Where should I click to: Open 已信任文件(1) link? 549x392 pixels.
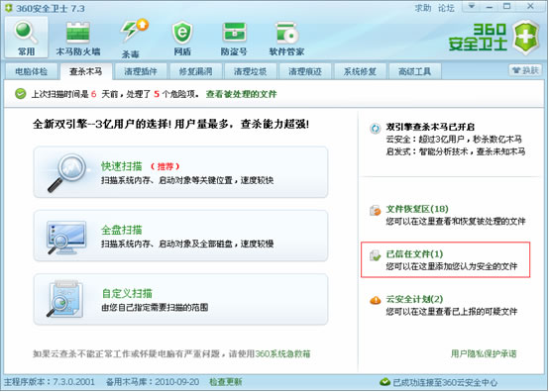414,253
